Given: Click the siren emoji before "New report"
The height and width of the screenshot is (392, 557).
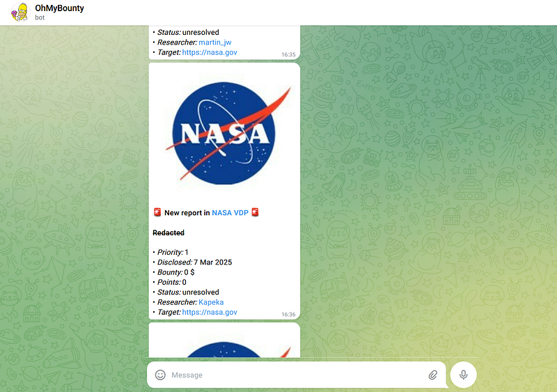Looking at the screenshot, I should click(x=157, y=212).
